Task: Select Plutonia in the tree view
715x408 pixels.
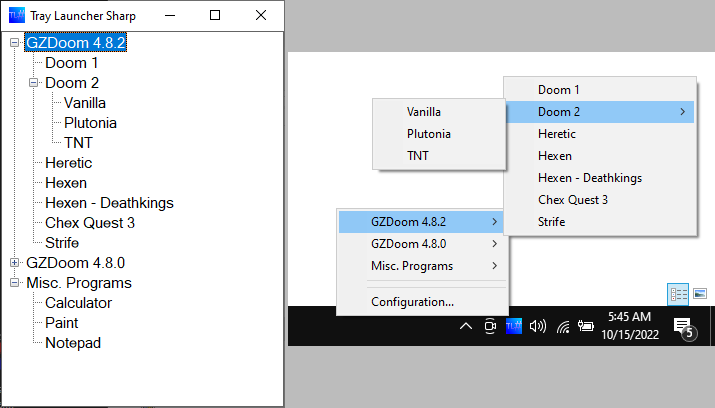Action: click(x=90, y=123)
